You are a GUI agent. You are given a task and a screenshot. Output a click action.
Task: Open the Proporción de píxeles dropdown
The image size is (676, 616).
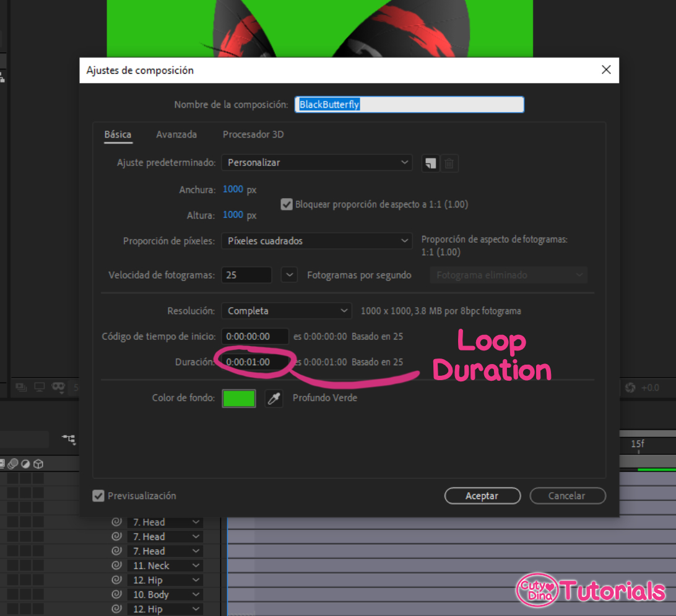pos(317,241)
